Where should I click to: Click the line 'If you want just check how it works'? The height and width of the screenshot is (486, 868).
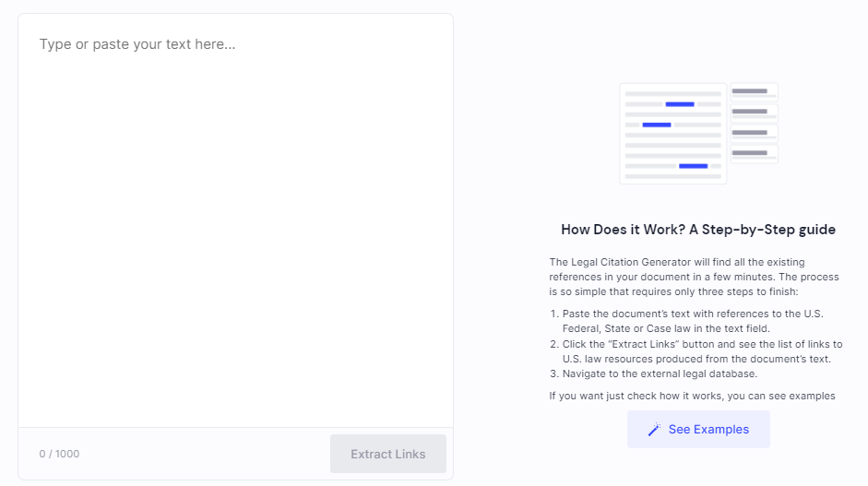[692, 396]
